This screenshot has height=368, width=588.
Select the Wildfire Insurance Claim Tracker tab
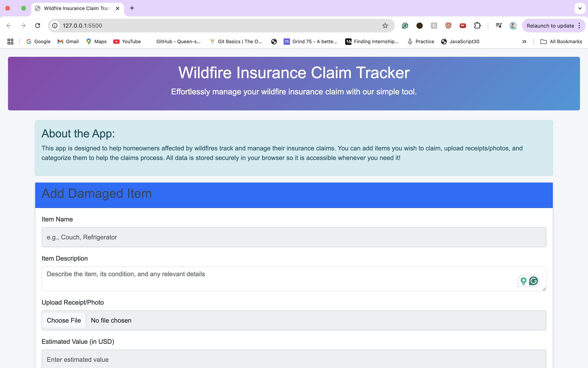point(77,8)
